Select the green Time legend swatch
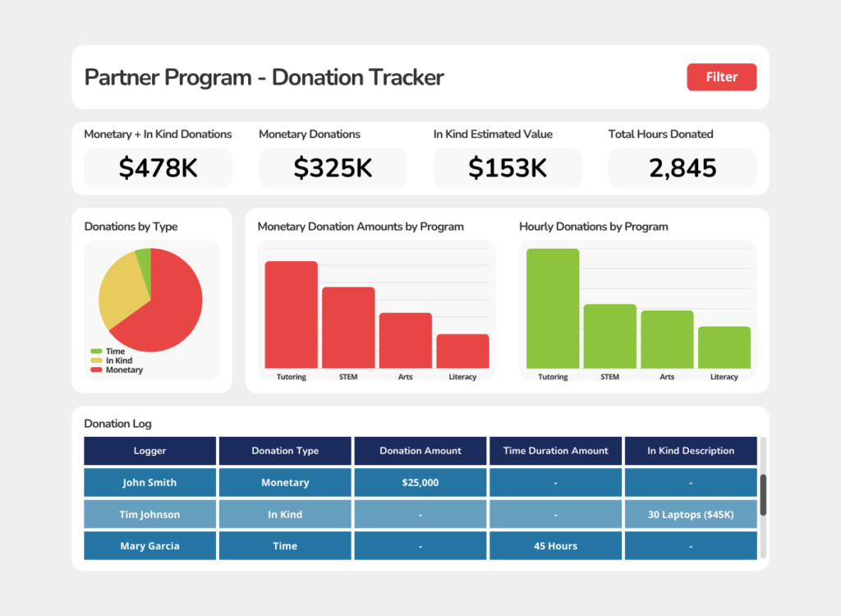This screenshot has height=616, width=841. (x=96, y=352)
